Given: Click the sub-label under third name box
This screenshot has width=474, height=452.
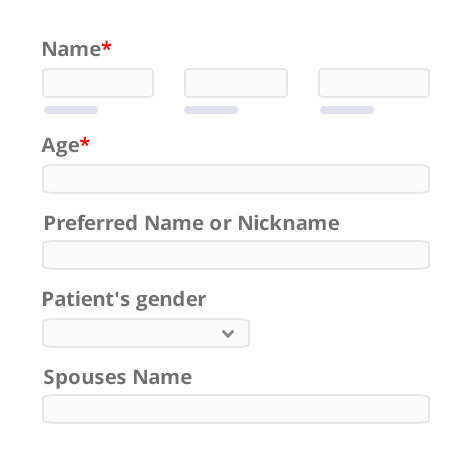Looking at the screenshot, I should point(347,110).
